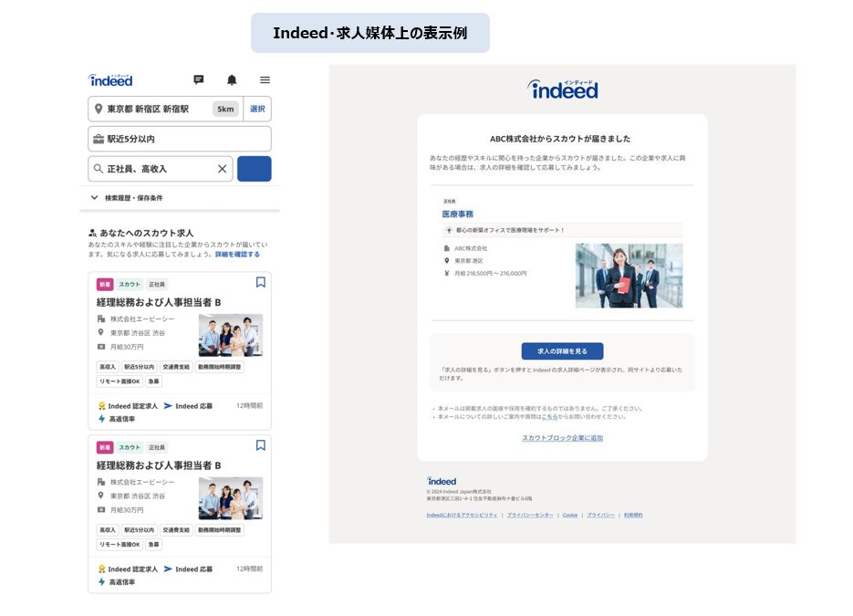Image resolution: width=853 pixels, height=616 pixels.
Task: Select the 正社員 tag on the job card
Action: pos(157,284)
